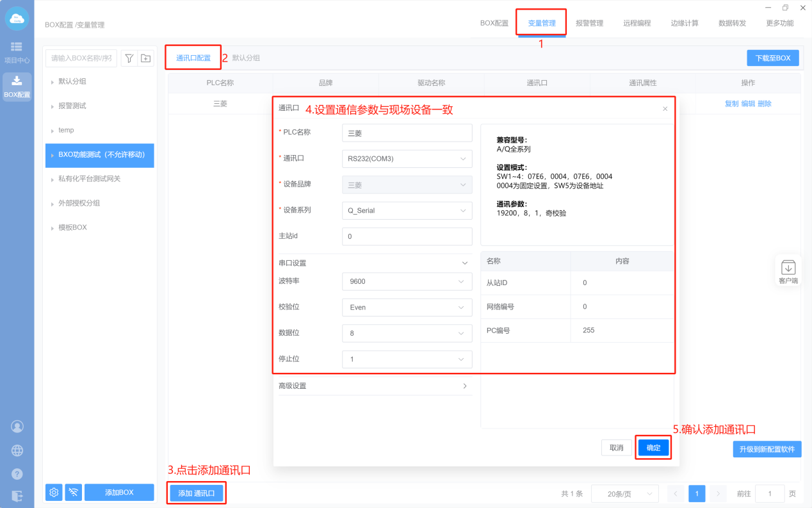
Task: Click the help question mark icon
Action: (17, 474)
